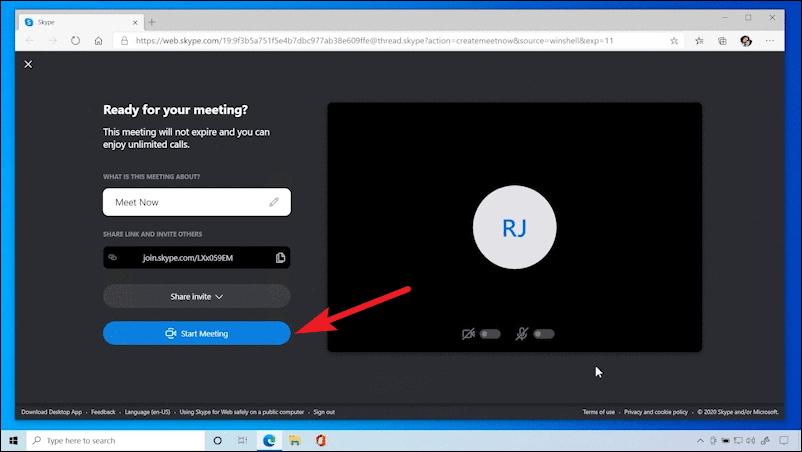Open the Favorites list icon
Image resolution: width=802 pixels, height=452 pixels.
pos(699,41)
